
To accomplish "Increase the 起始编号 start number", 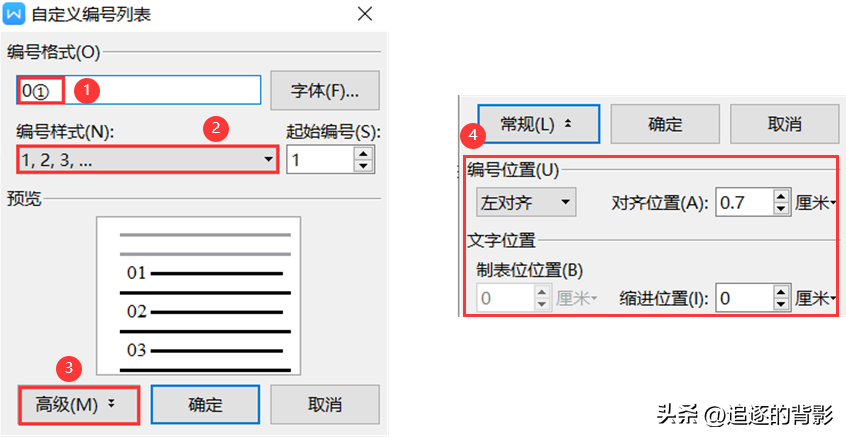I will 364,153.
